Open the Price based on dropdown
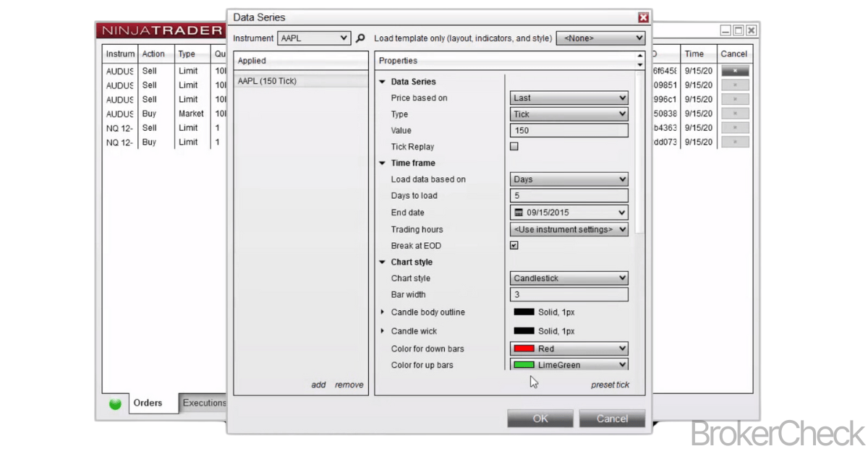 (x=569, y=98)
